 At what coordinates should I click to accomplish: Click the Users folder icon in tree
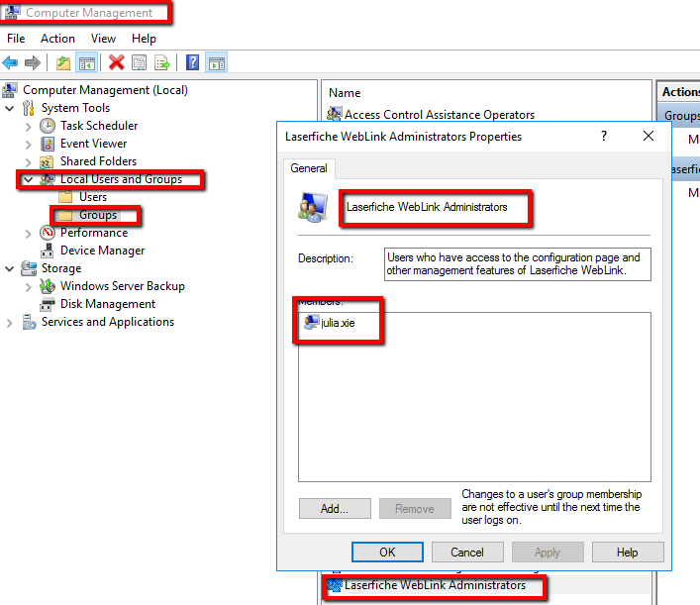[65, 197]
